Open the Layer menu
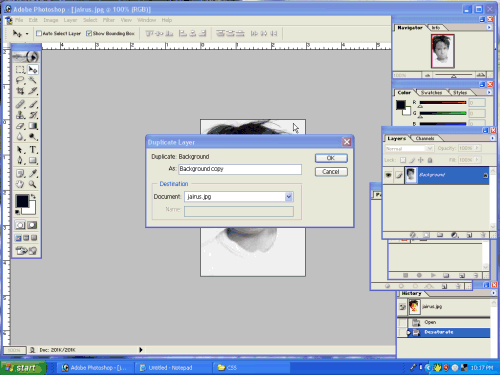The width and height of the screenshot is (500, 375). point(70,20)
